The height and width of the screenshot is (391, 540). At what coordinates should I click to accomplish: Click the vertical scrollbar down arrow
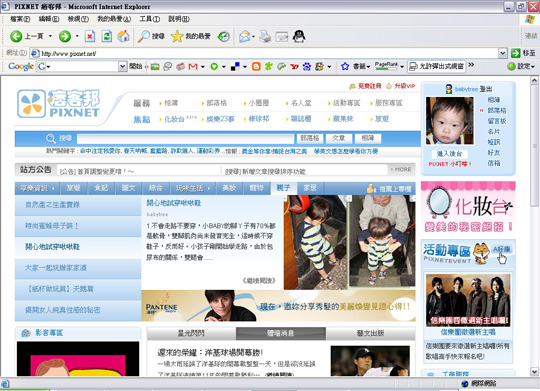[534, 372]
